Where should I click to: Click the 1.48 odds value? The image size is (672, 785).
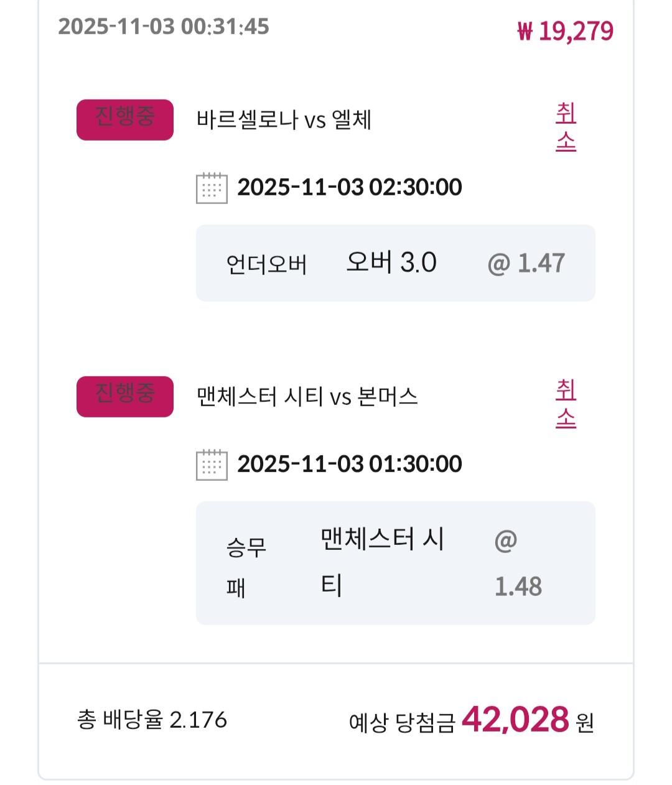click(518, 586)
